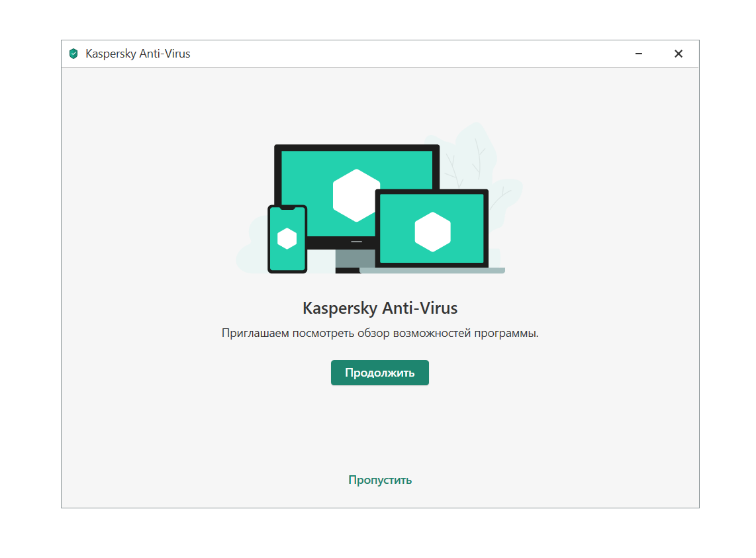The height and width of the screenshot is (558, 756).
Task: Minimize the Kaspersky Anti-Virus window
Action: (x=638, y=54)
